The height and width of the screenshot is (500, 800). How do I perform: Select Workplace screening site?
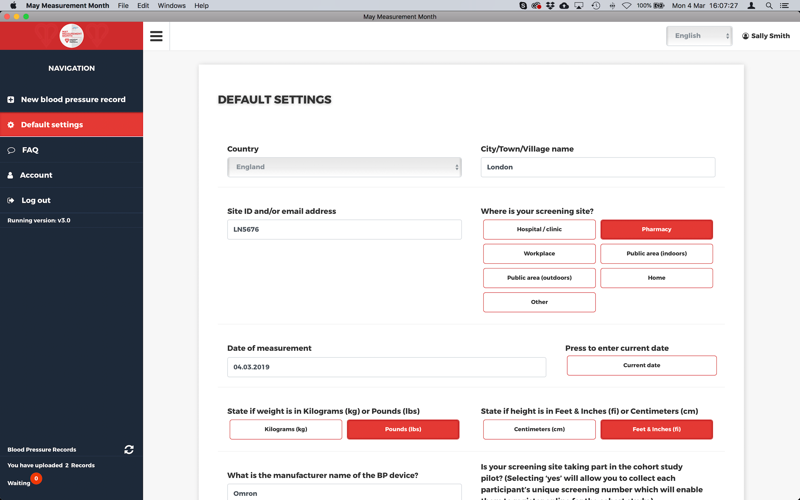(539, 254)
